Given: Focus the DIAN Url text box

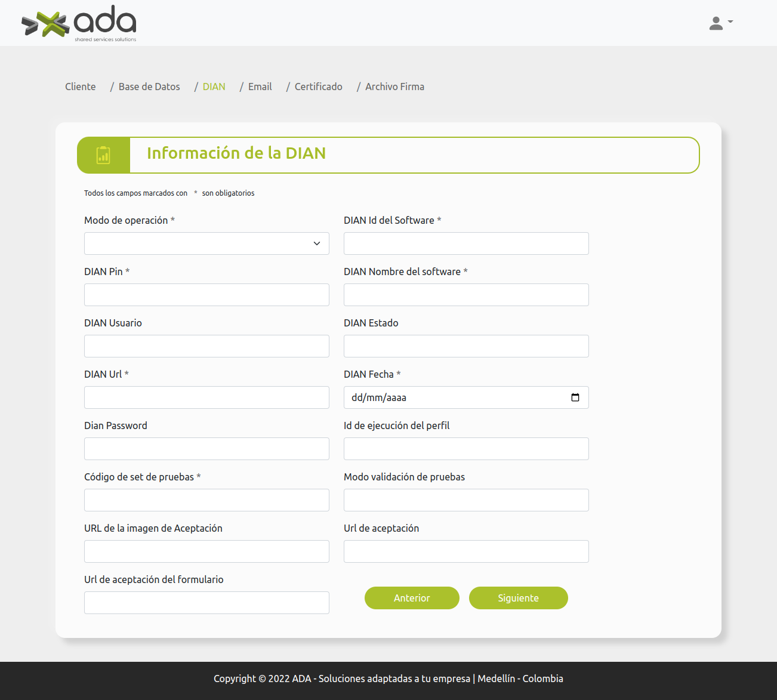Looking at the screenshot, I should click(206, 397).
